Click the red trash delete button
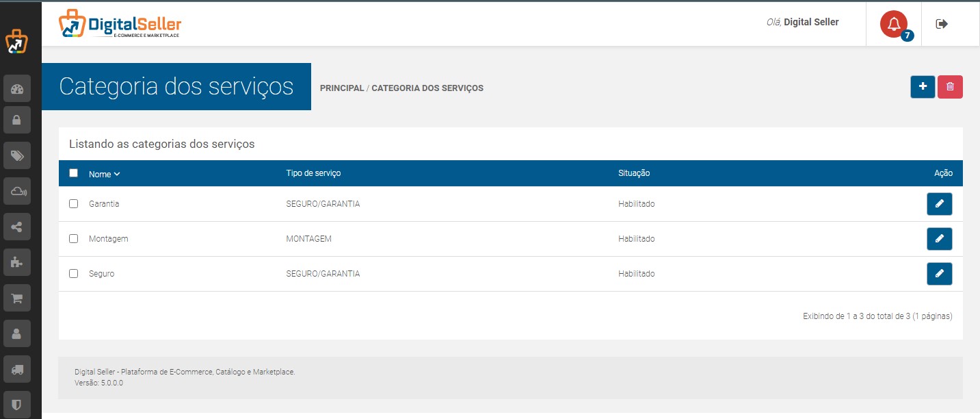 950,87
